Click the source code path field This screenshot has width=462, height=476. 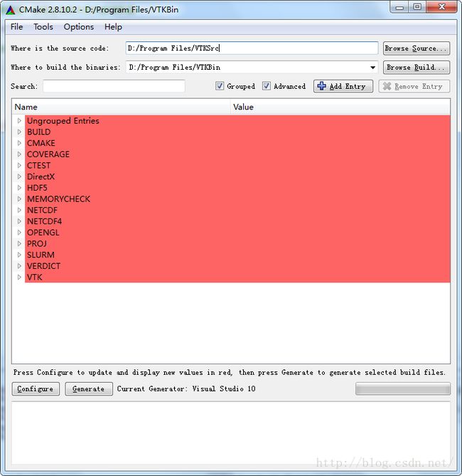pos(252,48)
